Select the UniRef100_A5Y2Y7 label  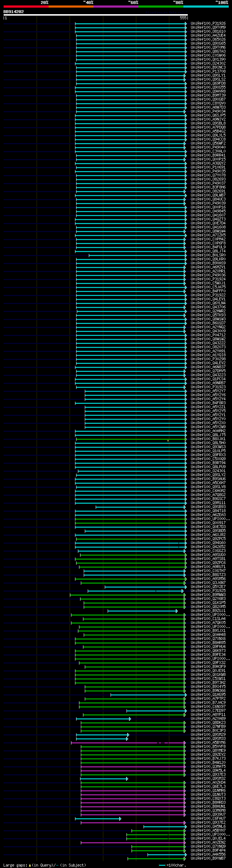coord(208,391)
